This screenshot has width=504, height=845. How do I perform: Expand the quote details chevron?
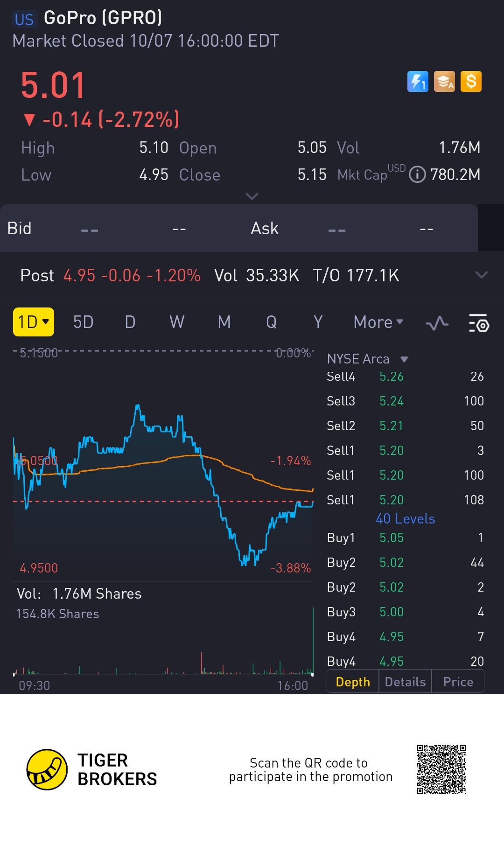252,196
